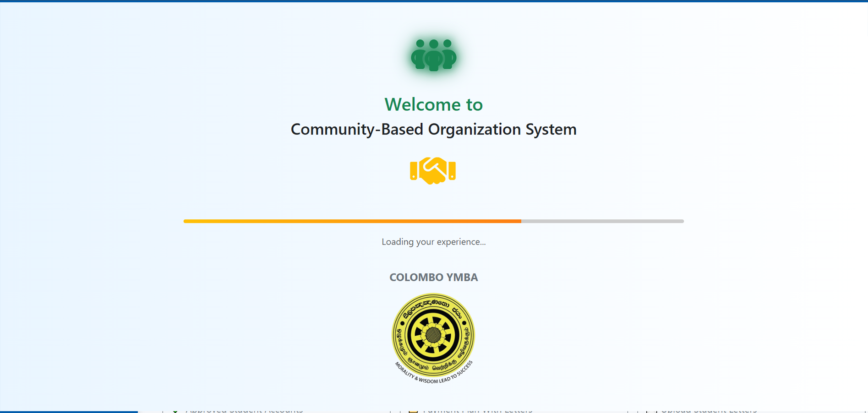The width and height of the screenshot is (868, 413).
Task: Open Approved Student Accounts item
Action: [244, 410]
